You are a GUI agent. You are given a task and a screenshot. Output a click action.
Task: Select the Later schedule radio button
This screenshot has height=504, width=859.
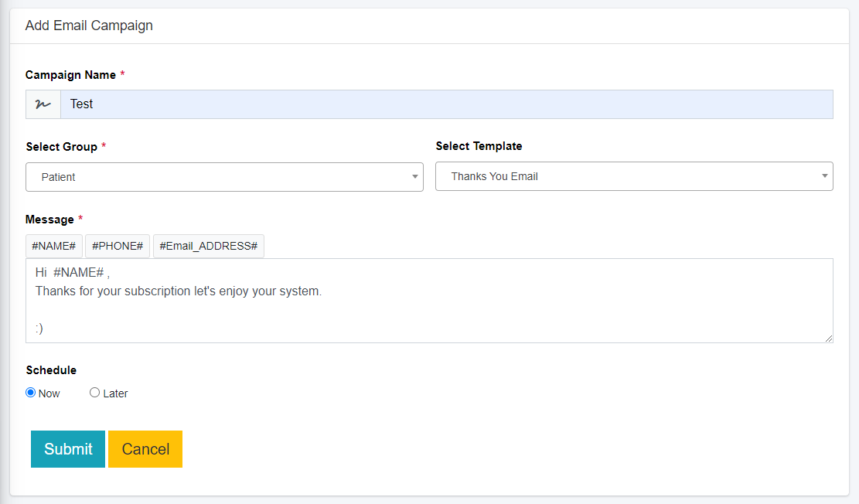[x=95, y=393]
